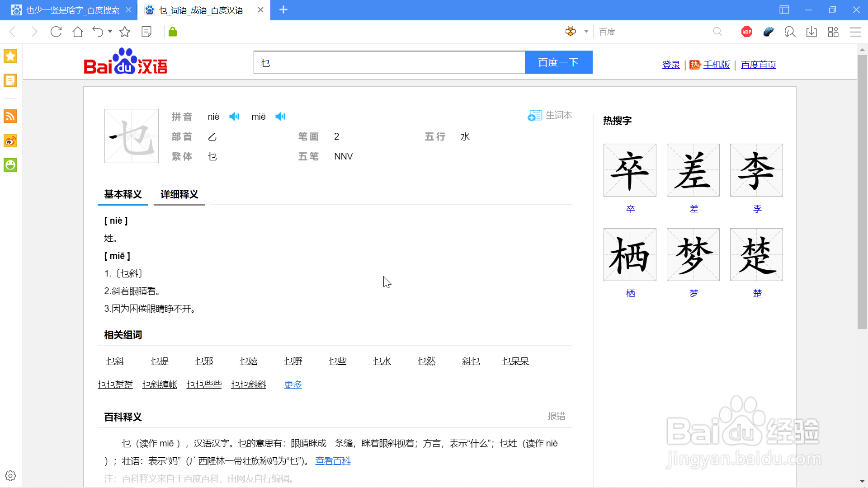Open the browser apps grid icon
868x488 pixels.
pyautogui.click(x=834, y=32)
